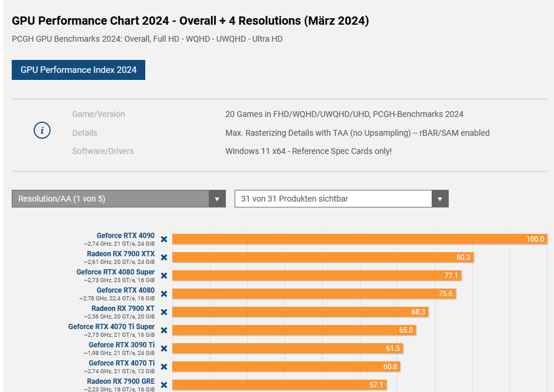
Task: Click the Game/Version label
Action: 99,114
